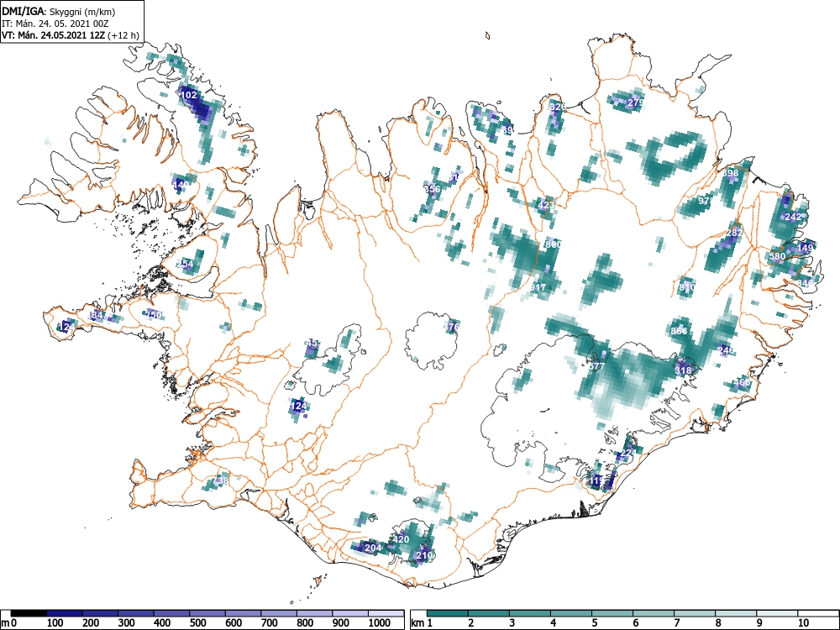The image size is (840, 630).
Task: Click the '102' visibility value in the Westfjords
Action: [188, 96]
